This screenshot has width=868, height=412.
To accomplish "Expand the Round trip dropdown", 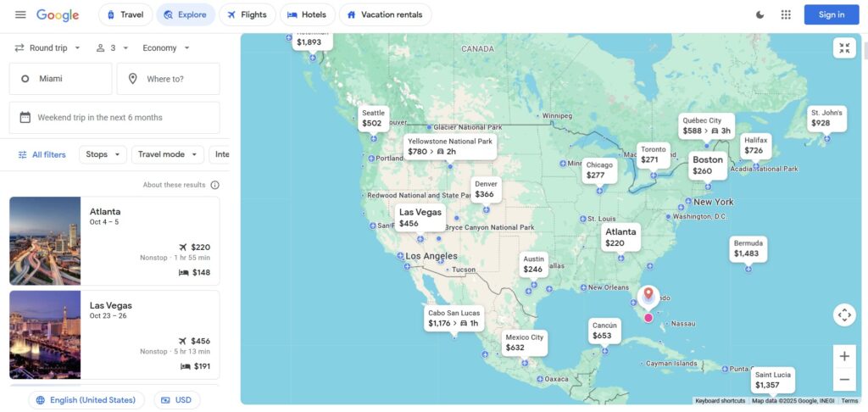I will 47,48.
